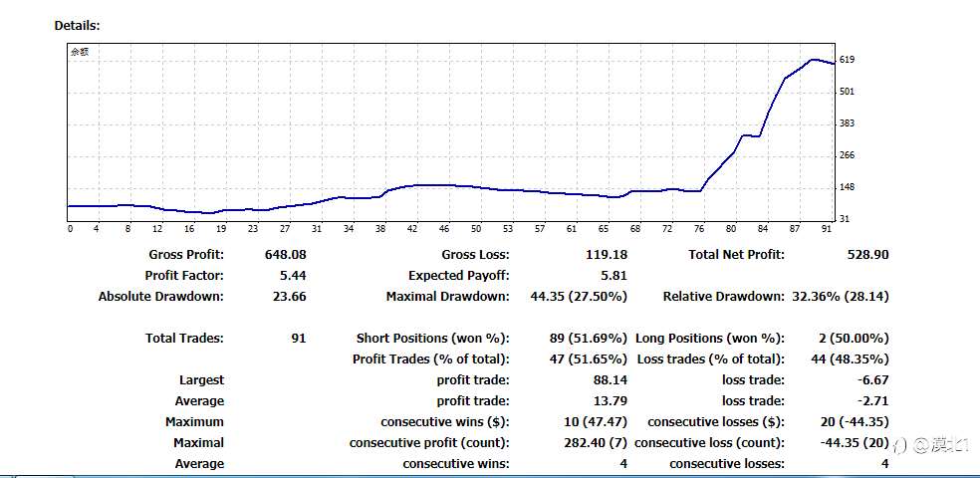This screenshot has height=478, width=980.
Task: Click the 31 y-axis label
Action: [x=845, y=219]
